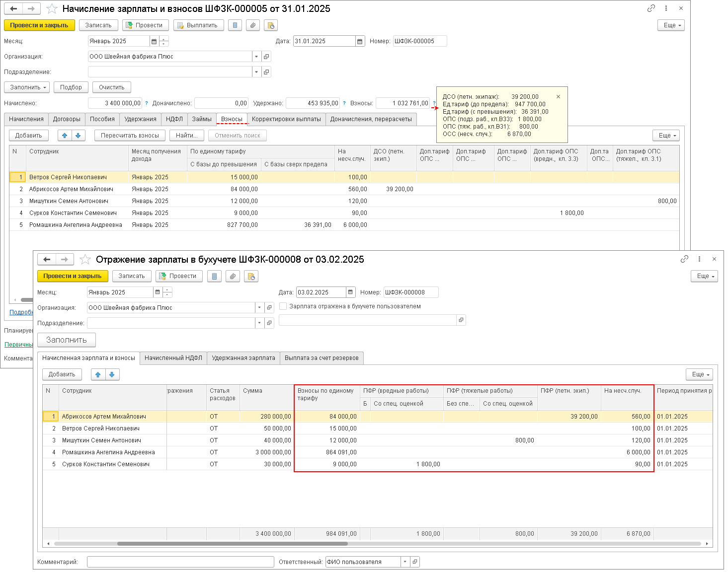Mark Отражение зарплаты document as favorite
The height and width of the screenshot is (572, 728).
click(x=85, y=260)
